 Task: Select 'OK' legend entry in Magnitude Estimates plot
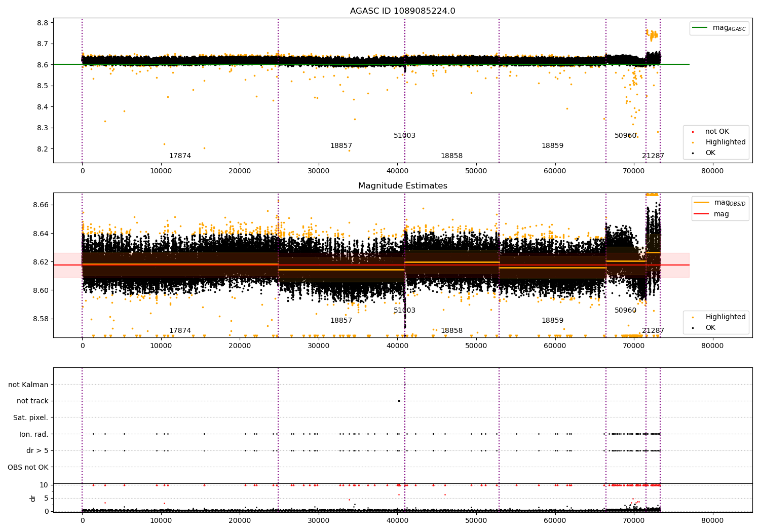[710, 328]
